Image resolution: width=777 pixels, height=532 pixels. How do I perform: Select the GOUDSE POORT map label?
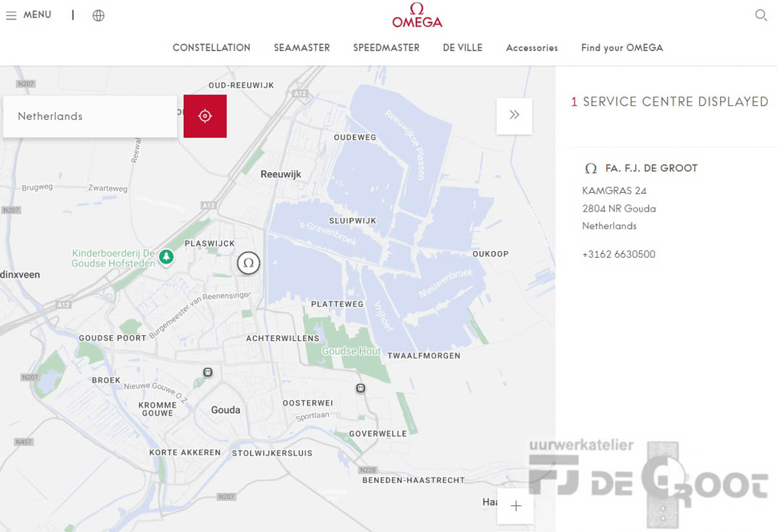[113, 338]
